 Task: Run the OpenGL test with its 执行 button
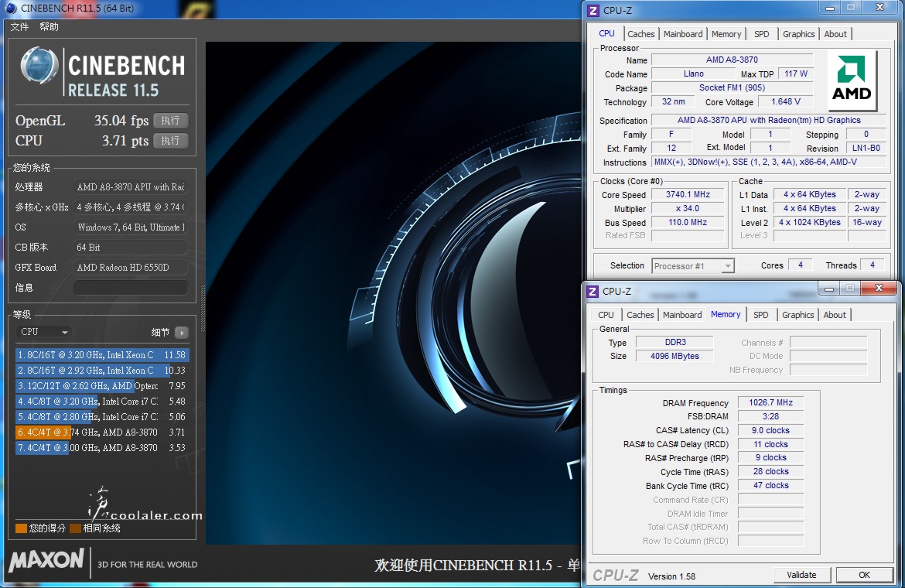point(171,121)
